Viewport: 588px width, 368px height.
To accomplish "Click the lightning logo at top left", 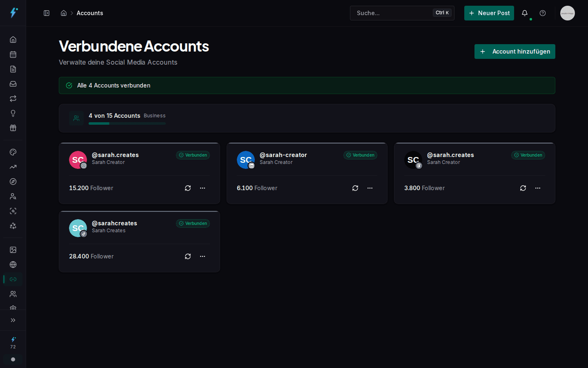I will click(x=13, y=13).
